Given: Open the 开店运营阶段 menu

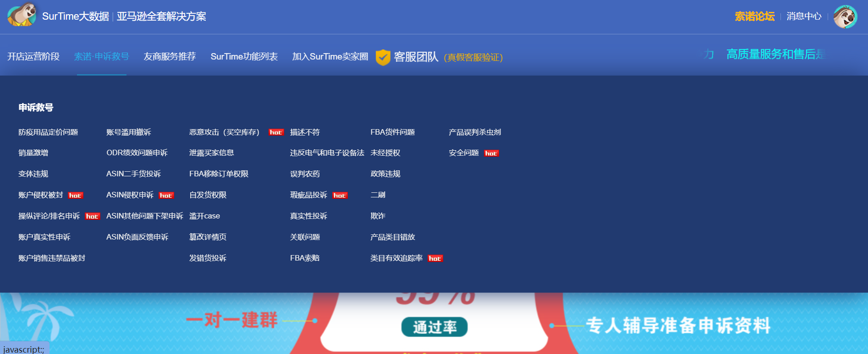Looking at the screenshot, I should click(33, 56).
